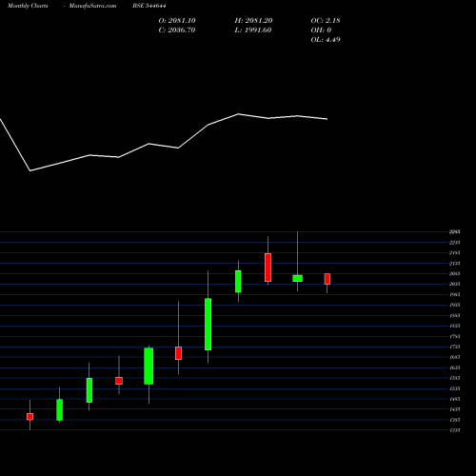Click the 'BSE 544644' symbol label
Image resolution: width=476 pixels, height=476 pixels.
point(149,6)
